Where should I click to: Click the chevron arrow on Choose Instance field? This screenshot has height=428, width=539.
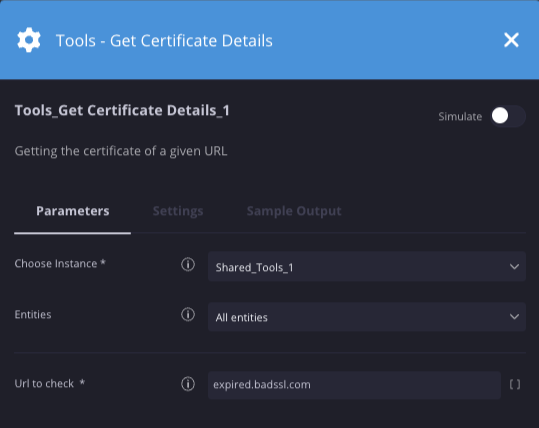pos(514,267)
